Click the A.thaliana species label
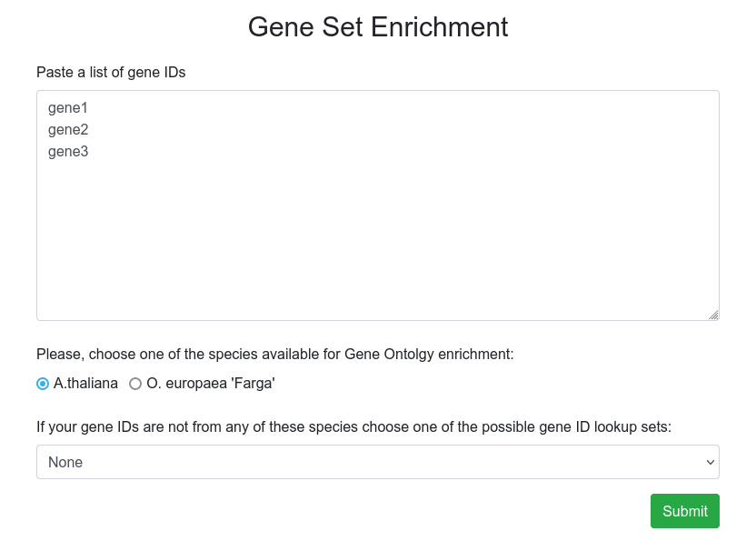 point(85,383)
